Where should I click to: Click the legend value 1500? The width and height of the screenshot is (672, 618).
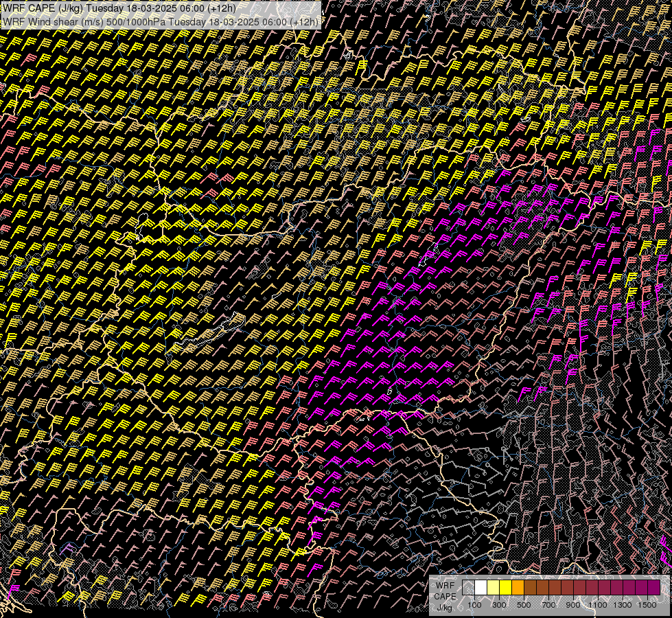point(647,605)
